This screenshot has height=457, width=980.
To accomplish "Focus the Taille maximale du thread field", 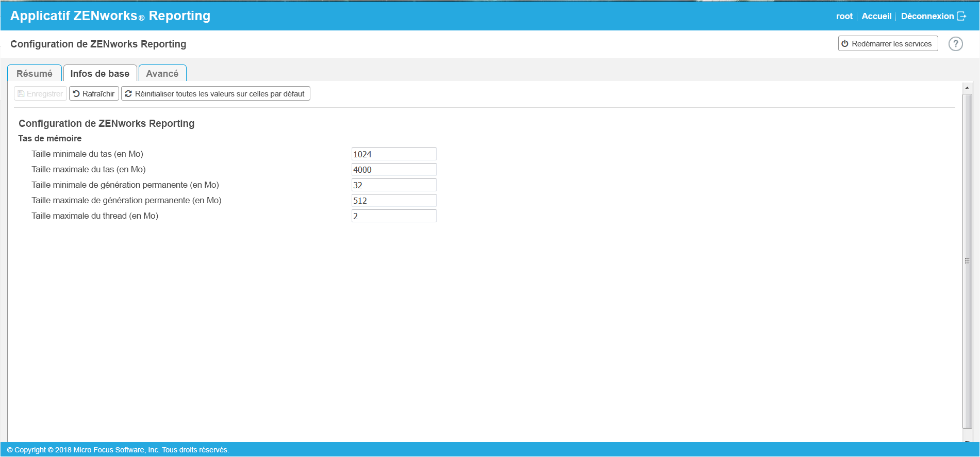I will click(x=394, y=216).
